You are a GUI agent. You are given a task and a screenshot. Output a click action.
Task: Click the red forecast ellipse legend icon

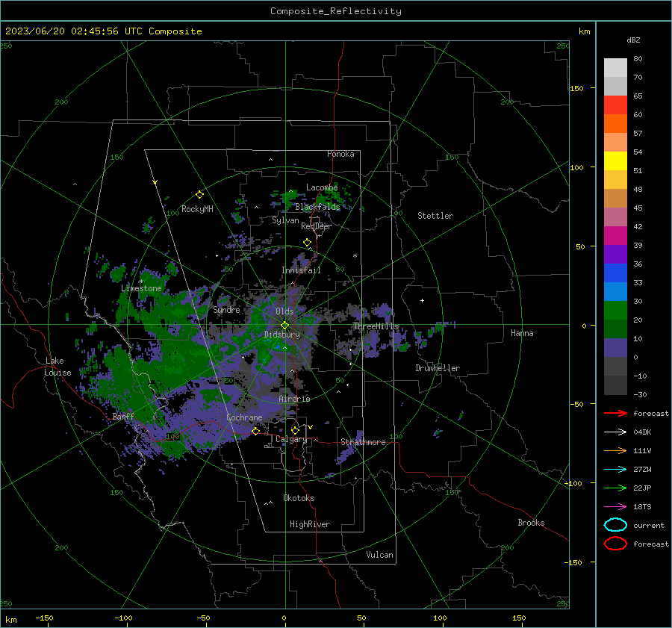point(615,544)
